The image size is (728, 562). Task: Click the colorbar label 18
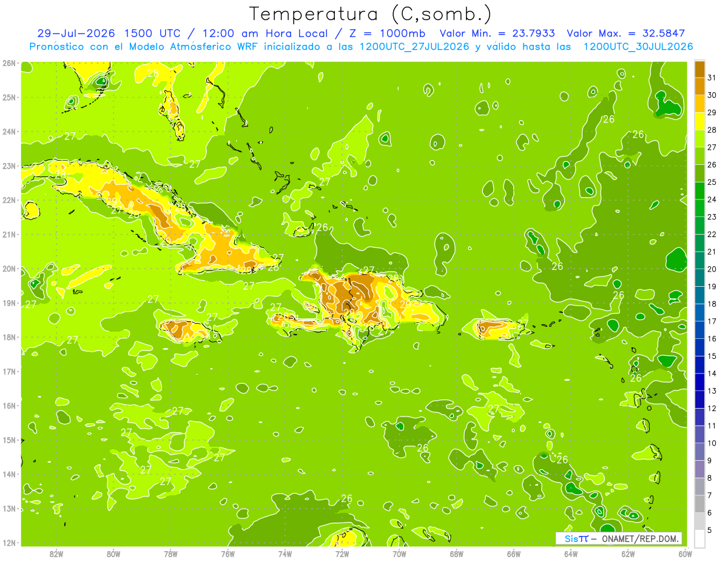(x=712, y=304)
